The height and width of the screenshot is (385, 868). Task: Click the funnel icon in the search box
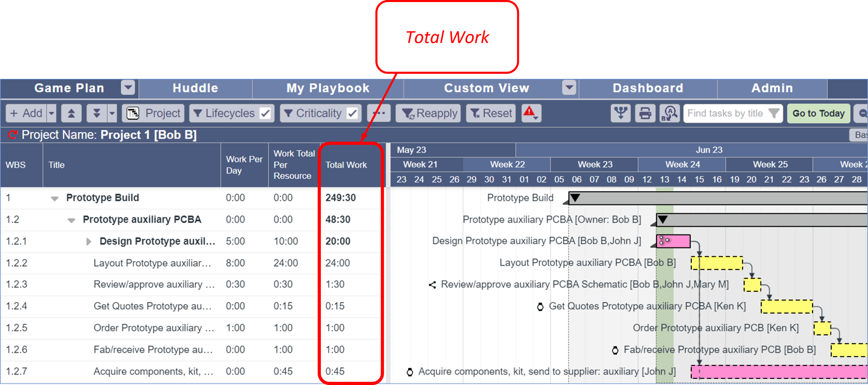[x=774, y=113]
